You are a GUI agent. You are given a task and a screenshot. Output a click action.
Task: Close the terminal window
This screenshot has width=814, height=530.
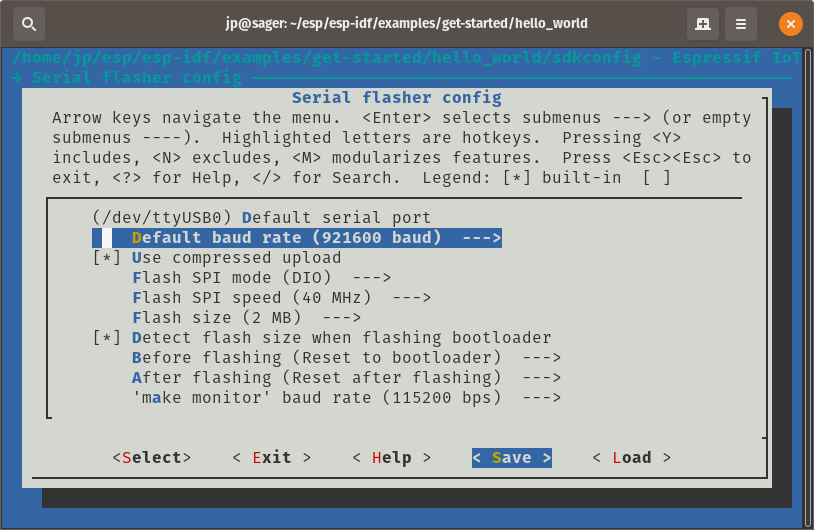pos(791,24)
